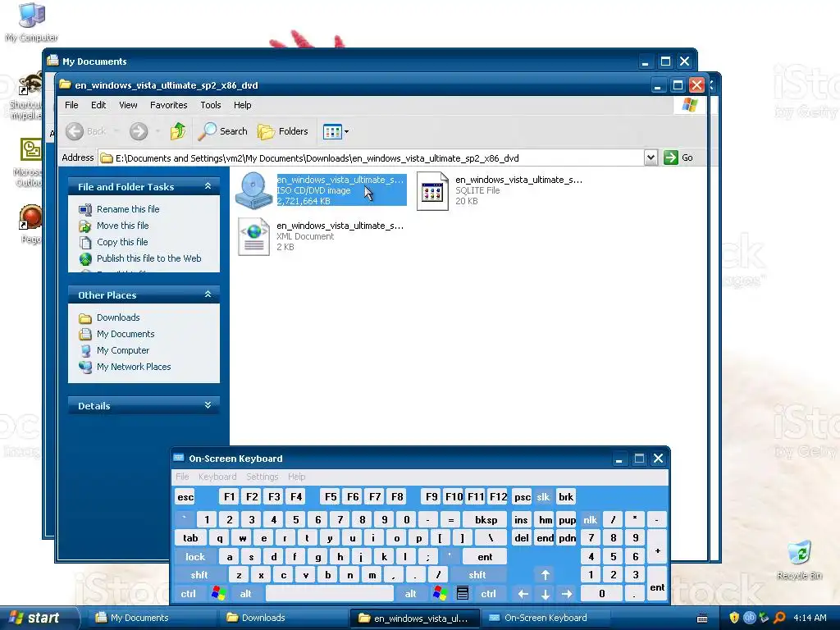Click the bksp key
840x630 pixels.
coord(486,520)
